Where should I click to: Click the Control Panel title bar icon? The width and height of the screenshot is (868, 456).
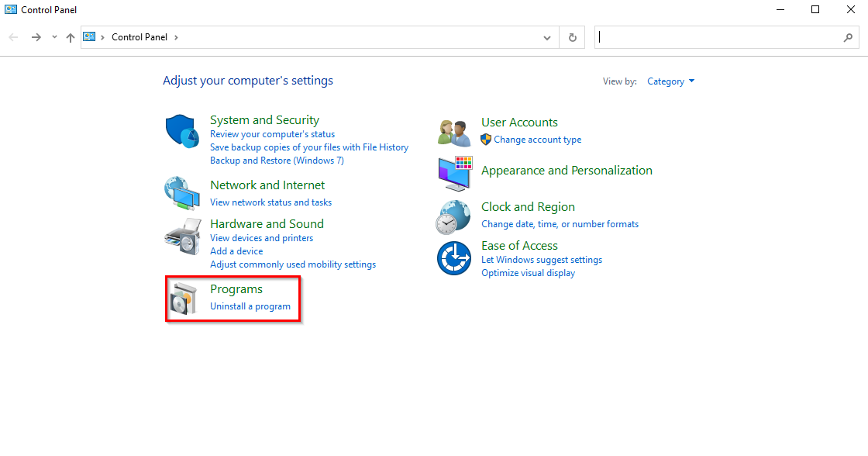11,9
